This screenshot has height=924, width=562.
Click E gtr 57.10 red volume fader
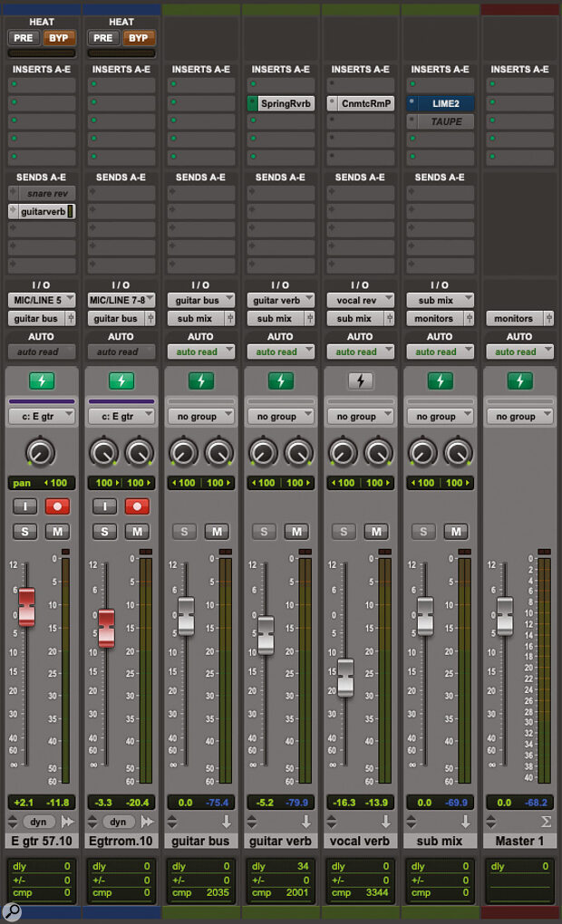pyautogui.click(x=26, y=607)
